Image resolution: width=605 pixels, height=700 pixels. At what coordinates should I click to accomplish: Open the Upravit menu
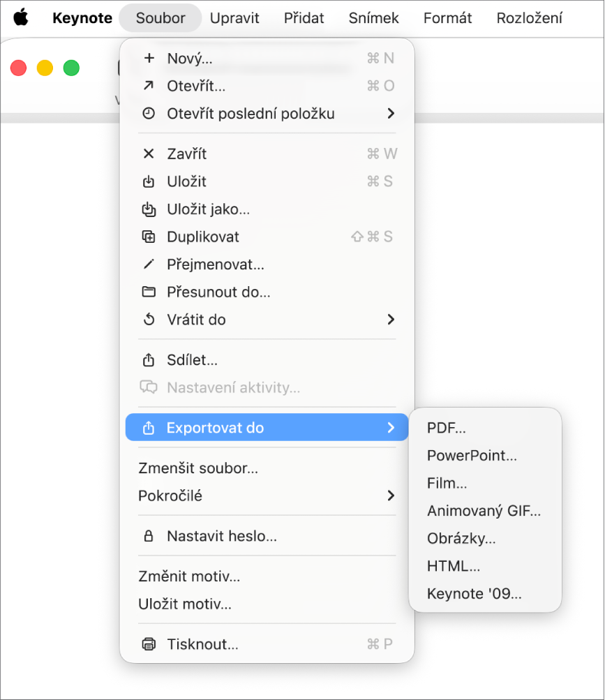(234, 18)
